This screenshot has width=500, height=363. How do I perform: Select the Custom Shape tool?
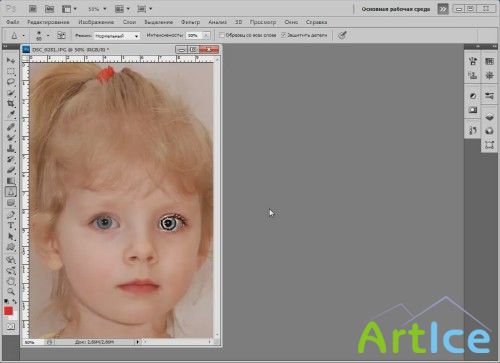(x=11, y=247)
